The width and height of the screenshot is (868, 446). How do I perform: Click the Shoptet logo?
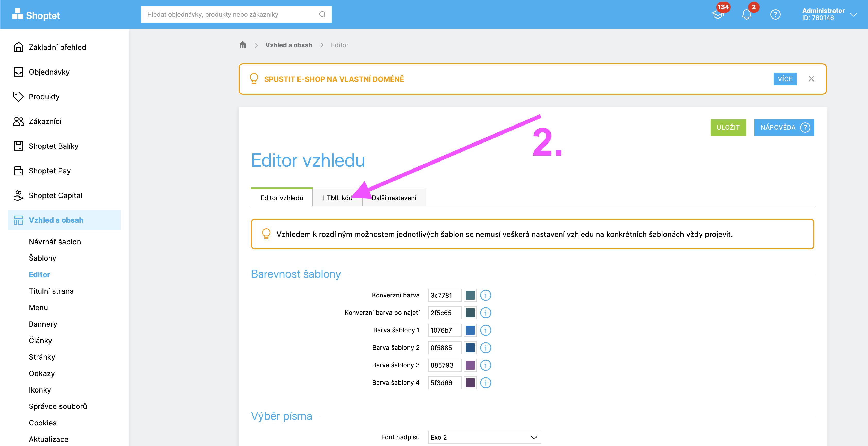pos(36,15)
